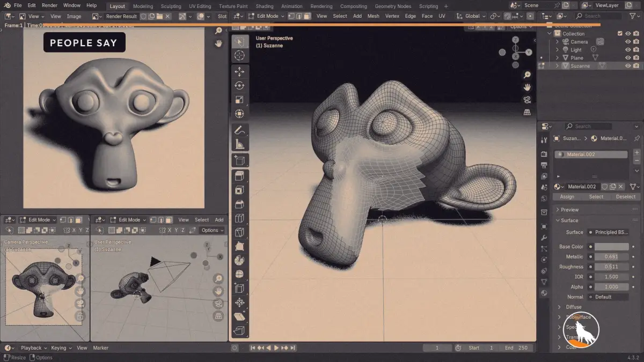Screen dimensions: 644x362
Task: Click Options button in main viewport header
Action: pyautogui.click(x=521, y=27)
